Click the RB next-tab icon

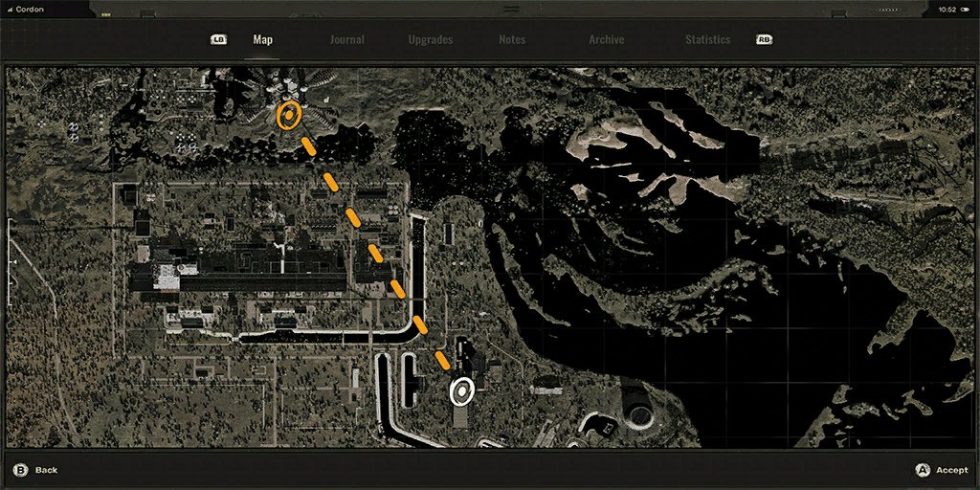point(765,39)
